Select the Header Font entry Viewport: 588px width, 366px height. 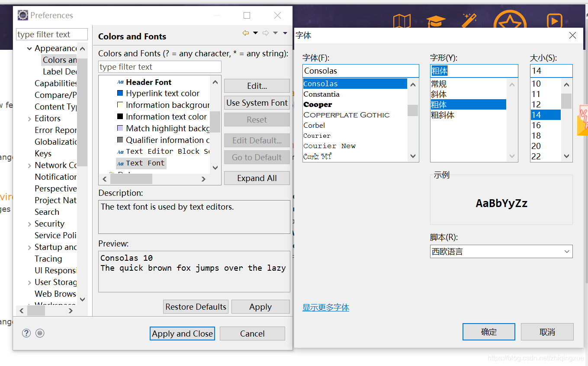coord(145,82)
